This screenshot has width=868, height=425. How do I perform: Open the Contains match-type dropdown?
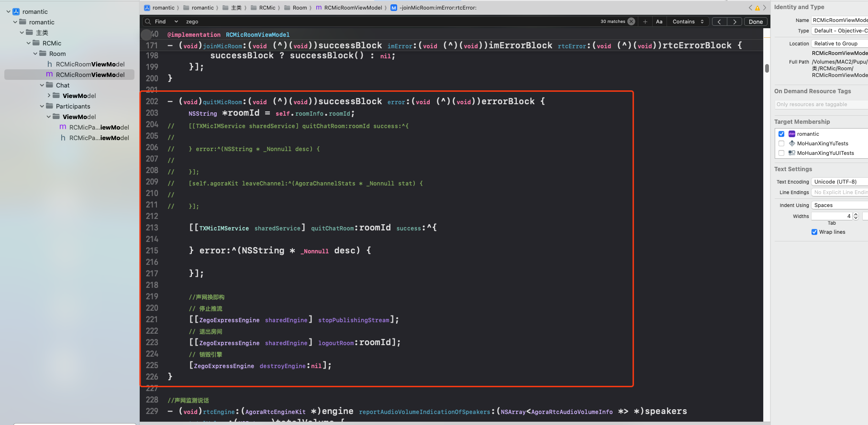(688, 22)
